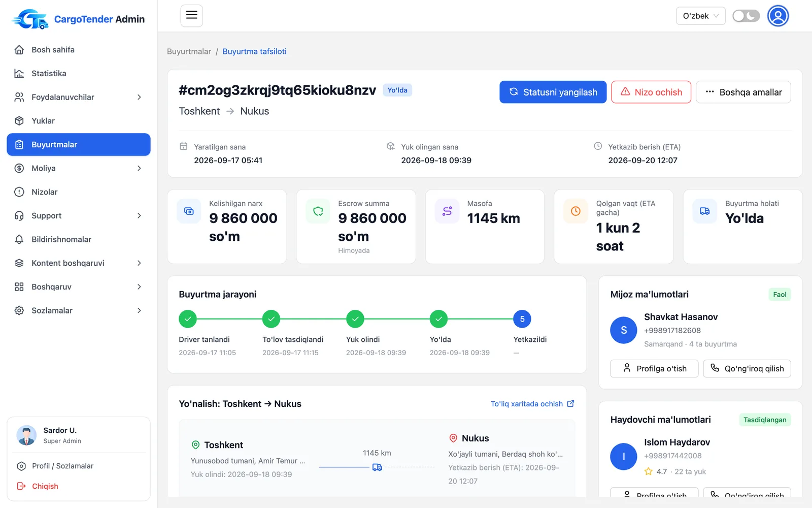Click the Sardor U. avatar picture
812x508 pixels.
pos(26,435)
